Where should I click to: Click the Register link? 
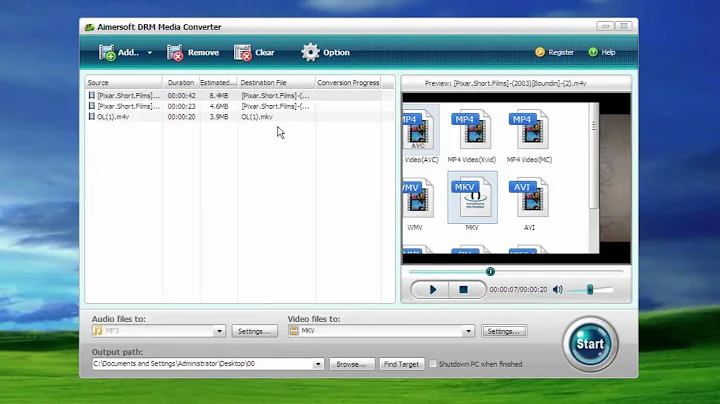[555, 52]
